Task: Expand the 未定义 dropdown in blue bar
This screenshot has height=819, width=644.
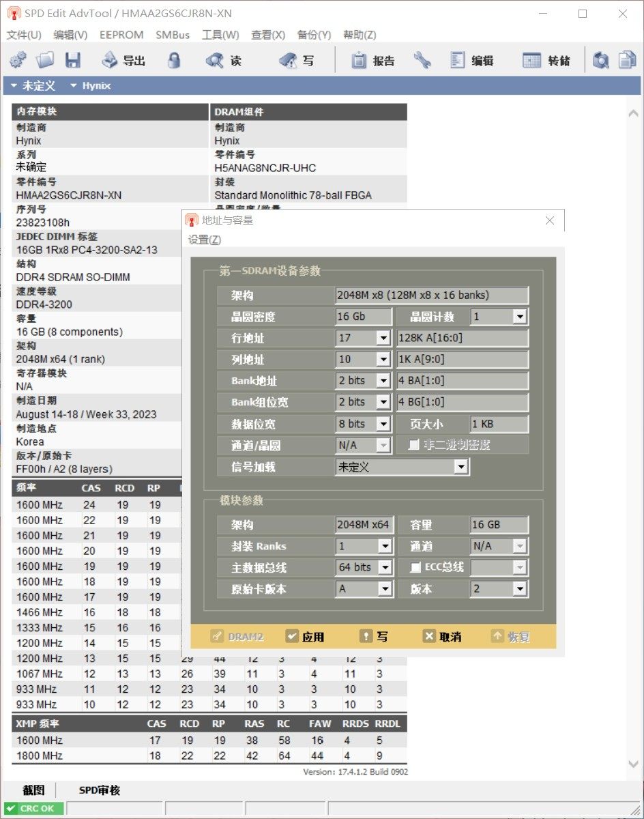Action: 32,86
